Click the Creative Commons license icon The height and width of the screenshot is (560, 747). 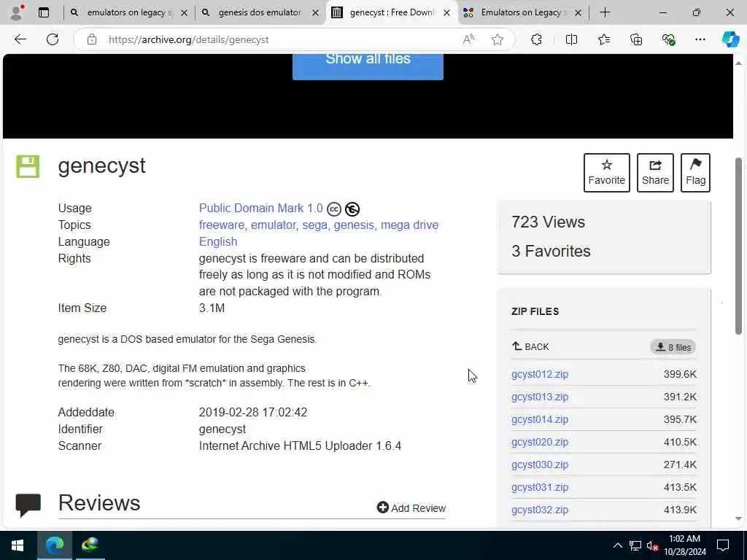[x=334, y=209]
